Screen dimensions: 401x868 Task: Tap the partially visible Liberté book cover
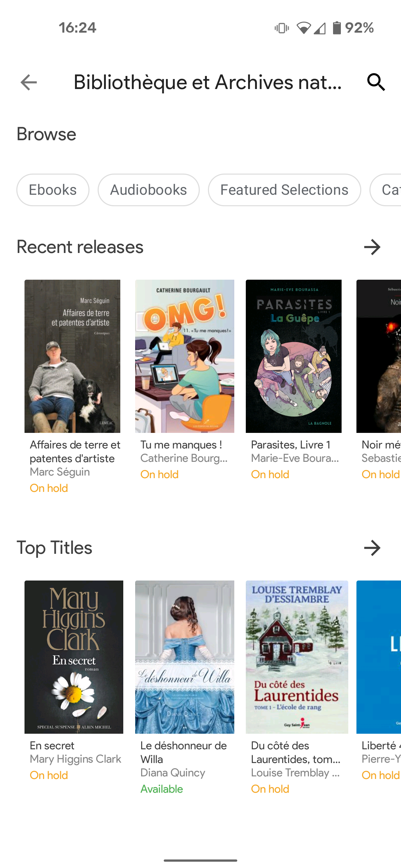click(379, 657)
